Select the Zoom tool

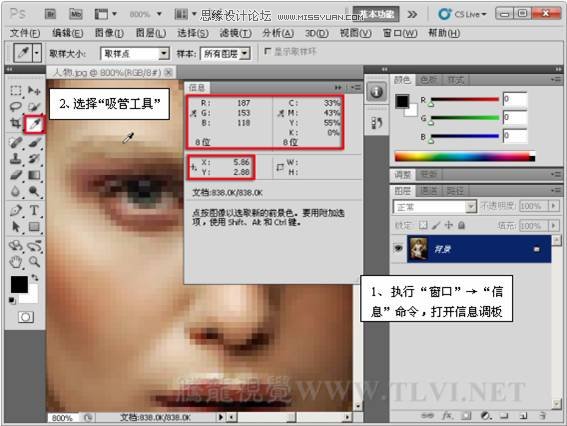pyautogui.click(x=34, y=261)
